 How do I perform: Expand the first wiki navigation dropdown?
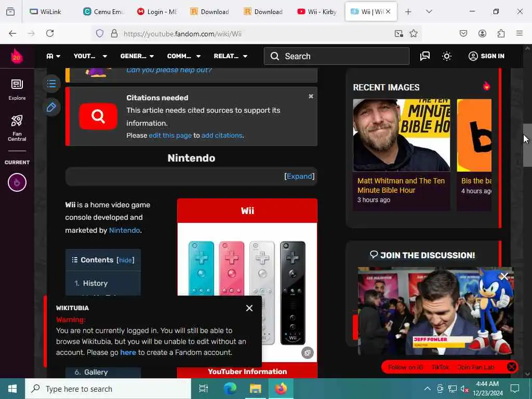pyautogui.click(x=54, y=56)
